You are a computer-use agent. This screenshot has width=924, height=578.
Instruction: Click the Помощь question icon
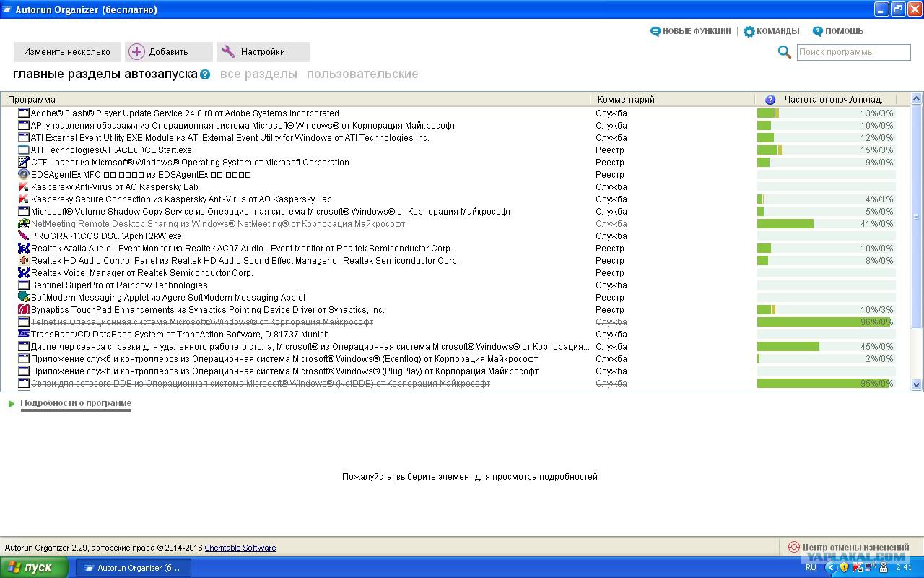[818, 32]
